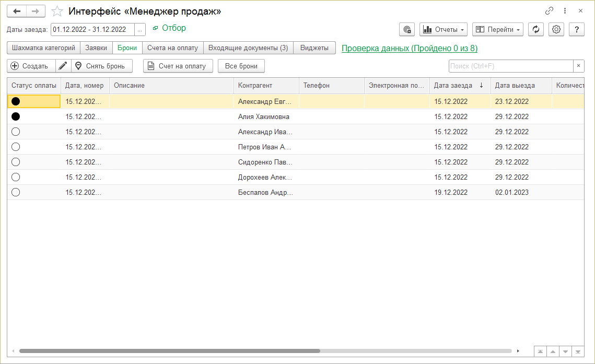Select the Сидоренко Пав… contractor cell
Viewport: 595px width, 364px height.
266,162
